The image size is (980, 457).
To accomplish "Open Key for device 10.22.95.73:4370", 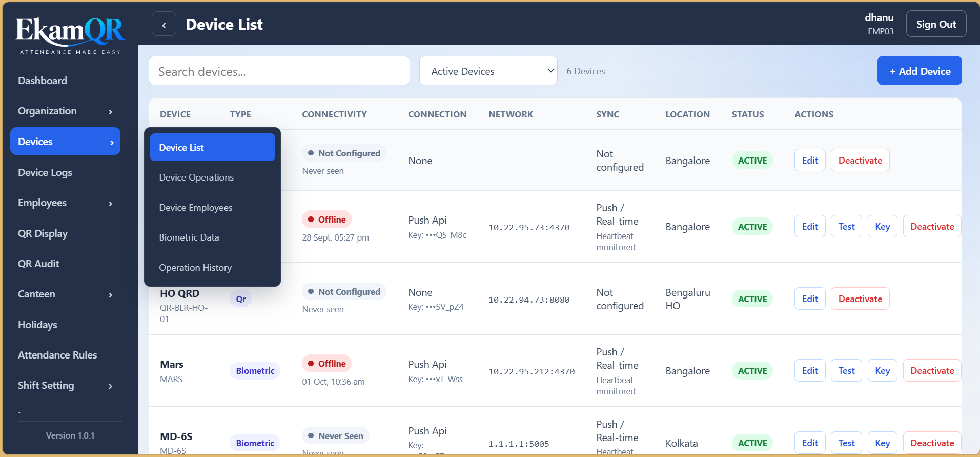I will click(x=882, y=226).
